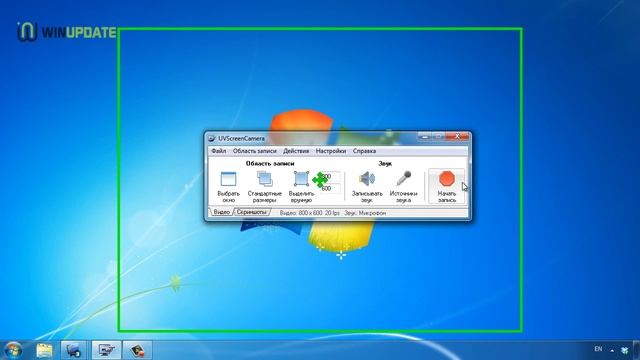Open the Windows Start orb
The height and width of the screenshot is (360, 640).
13,350
